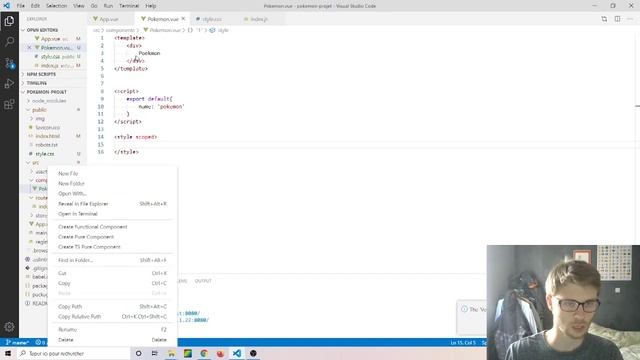
Task: Open the Terminal menu
Action: tap(129, 6)
